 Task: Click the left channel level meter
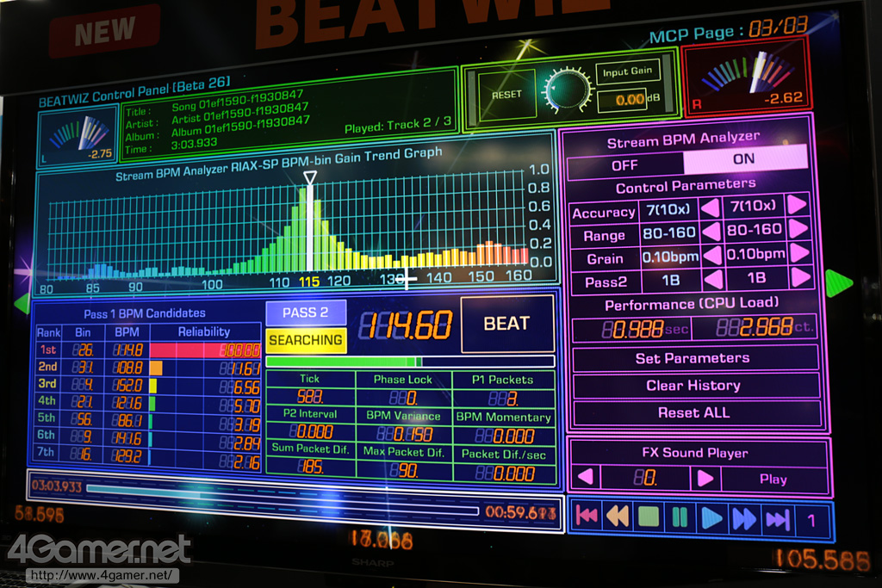[x=78, y=139]
